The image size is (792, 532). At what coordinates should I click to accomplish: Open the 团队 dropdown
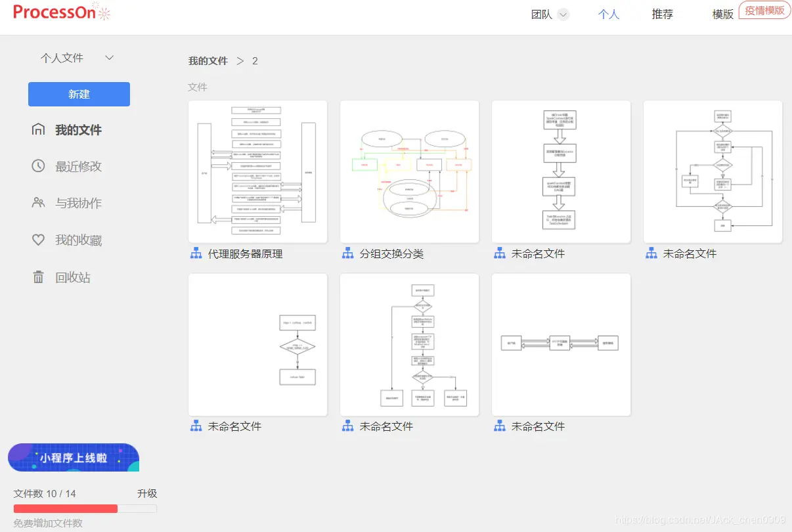(x=549, y=14)
